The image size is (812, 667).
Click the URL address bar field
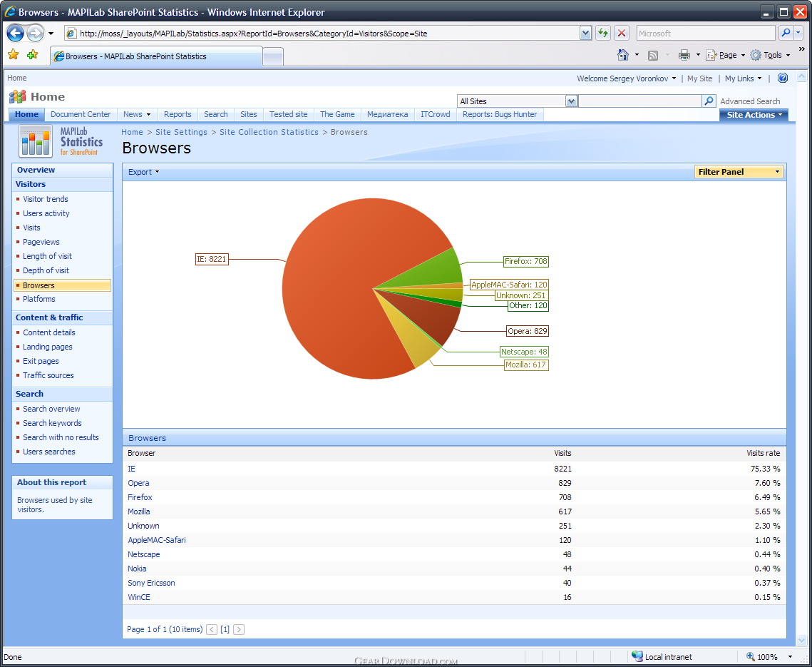coord(321,34)
